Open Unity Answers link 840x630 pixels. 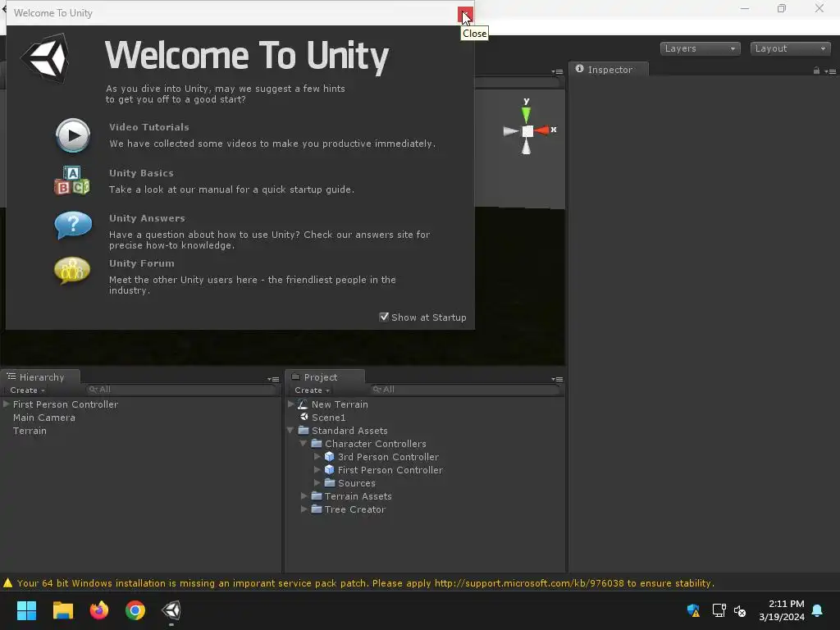147,218
